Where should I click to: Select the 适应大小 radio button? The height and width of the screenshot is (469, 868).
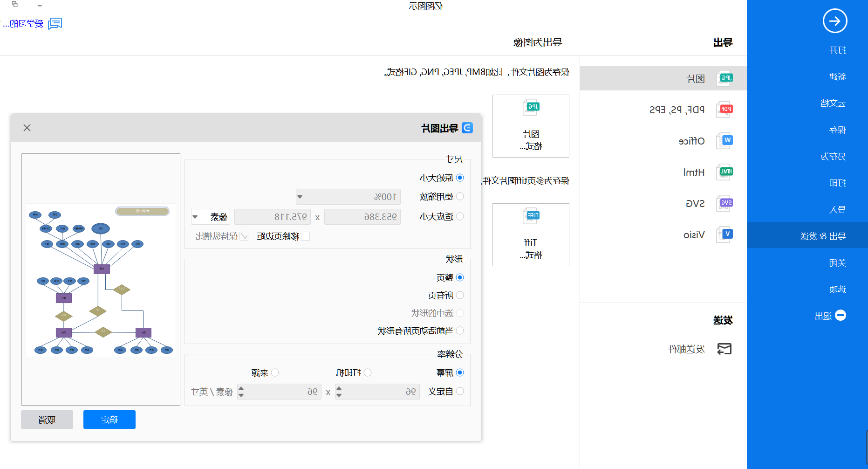click(460, 216)
